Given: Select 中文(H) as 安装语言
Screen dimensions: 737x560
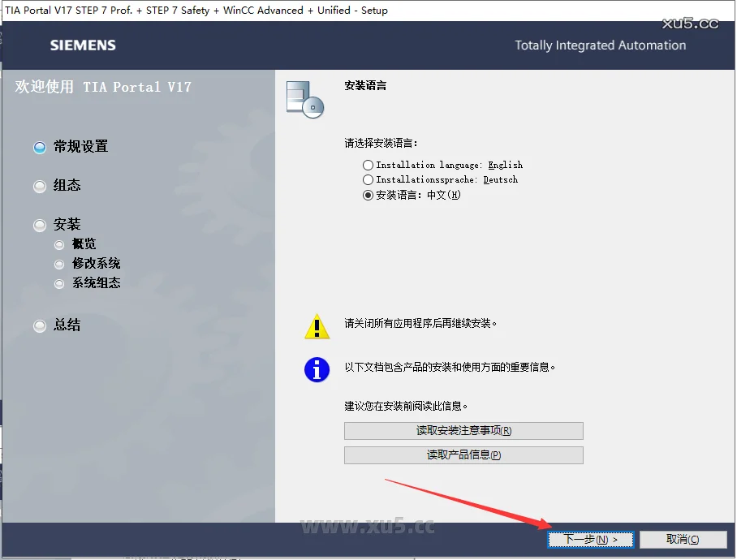Looking at the screenshot, I should [368, 195].
